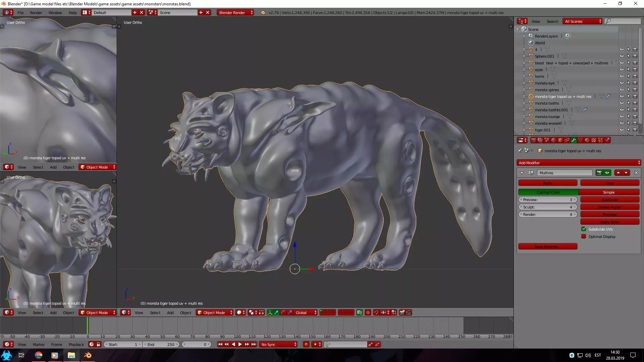Open the Window menu in top bar

coord(55,13)
